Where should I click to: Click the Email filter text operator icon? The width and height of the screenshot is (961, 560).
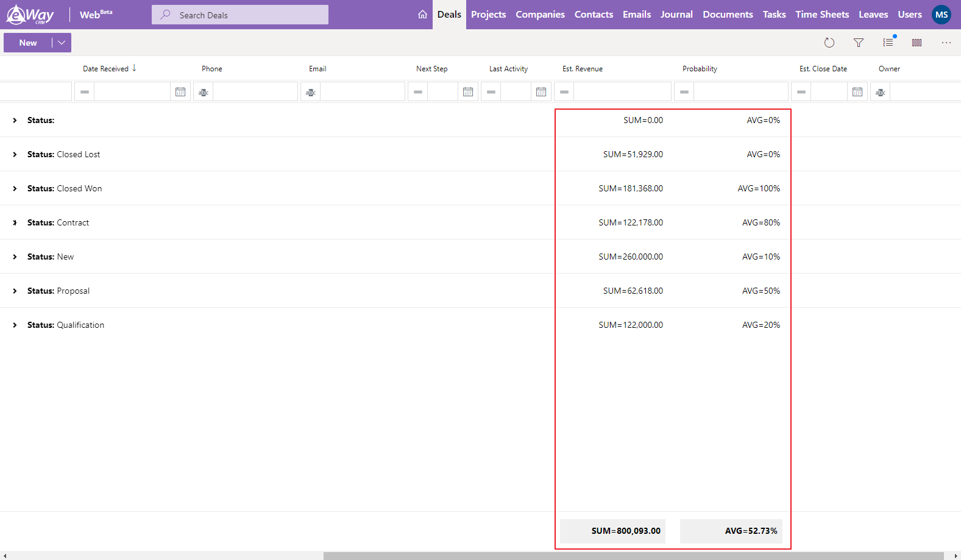(311, 92)
